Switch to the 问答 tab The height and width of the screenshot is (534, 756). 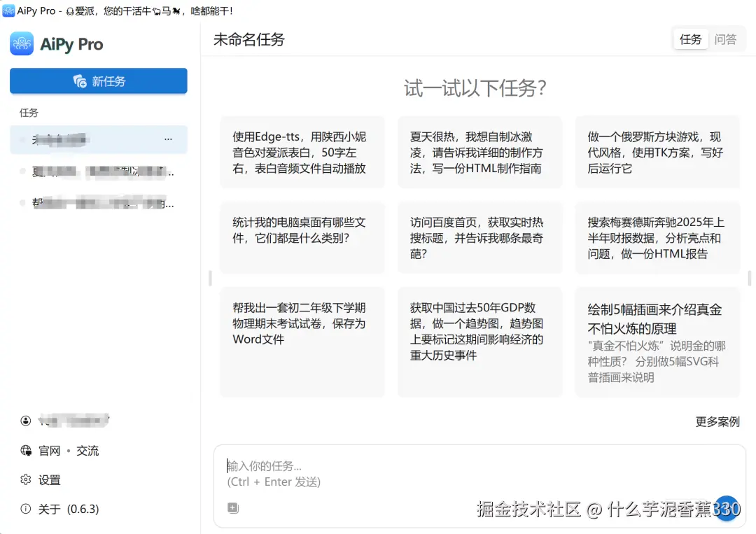(727, 39)
